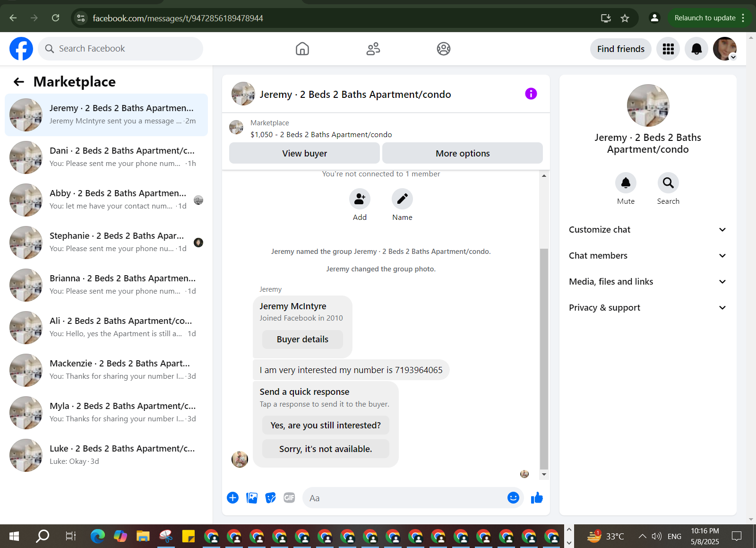
Task: Open the notifications bell in header
Action: pyautogui.click(x=696, y=49)
